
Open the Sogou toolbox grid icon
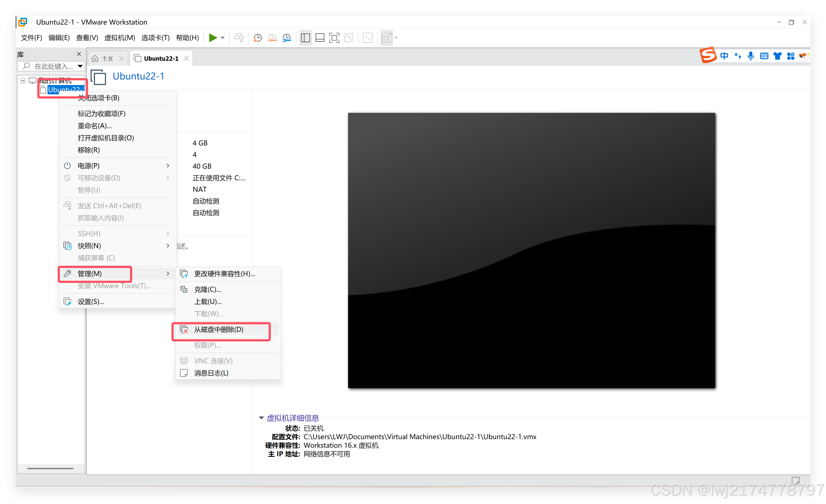coord(790,56)
